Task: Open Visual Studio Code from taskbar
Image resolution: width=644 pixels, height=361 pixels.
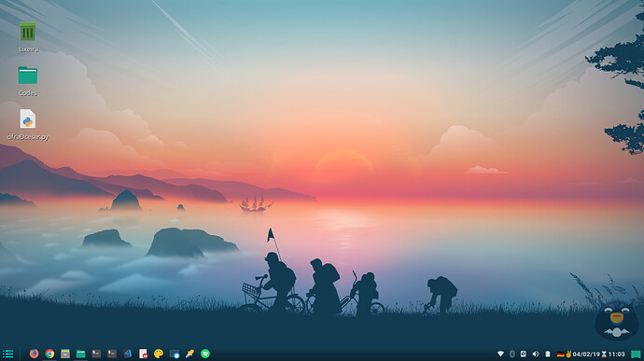Action: (128, 354)
